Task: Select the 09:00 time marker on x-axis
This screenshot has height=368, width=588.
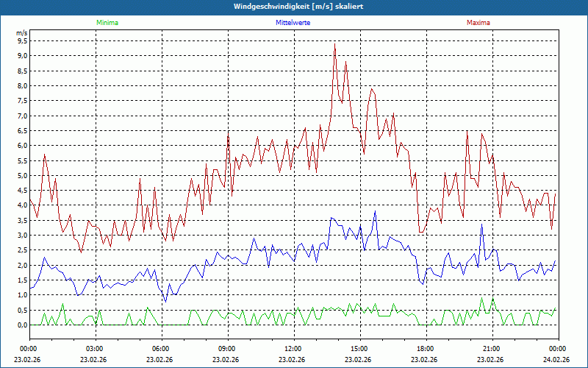Action: pos(227,349)
